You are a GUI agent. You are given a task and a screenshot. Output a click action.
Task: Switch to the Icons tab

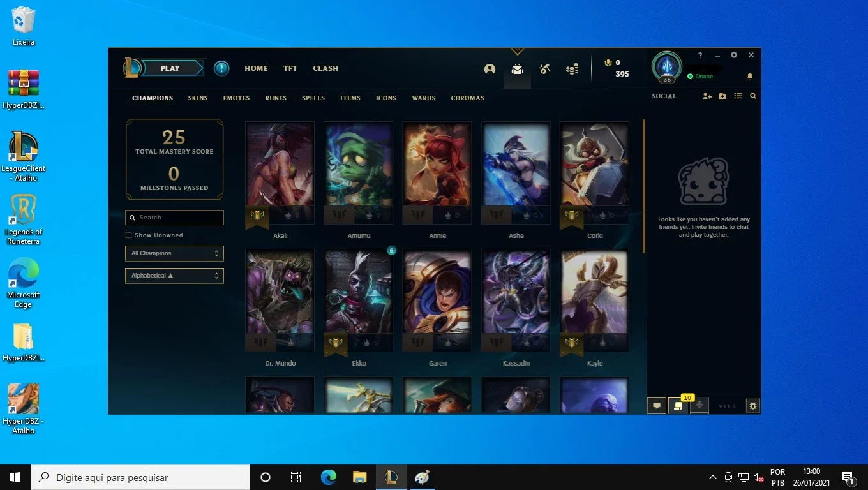click(386, 98)
